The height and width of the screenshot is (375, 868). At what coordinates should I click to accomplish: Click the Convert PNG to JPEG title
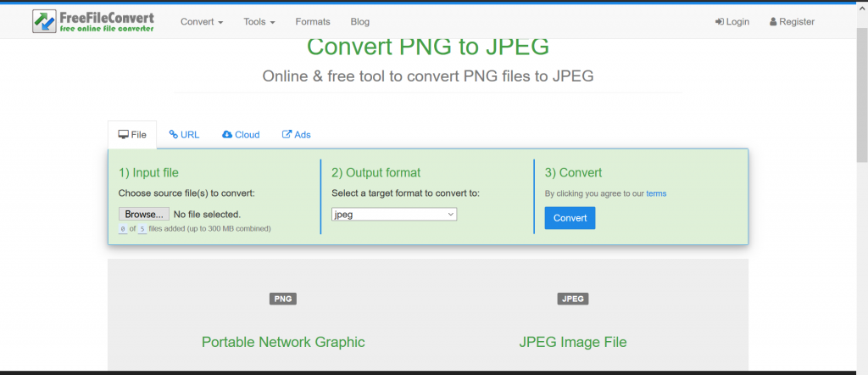pos(428,47)
